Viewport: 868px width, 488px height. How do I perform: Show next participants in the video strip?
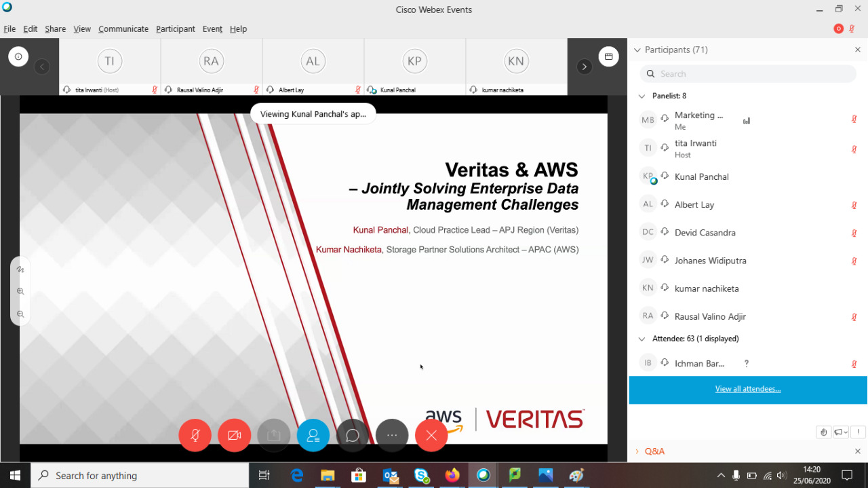[x=584, y=67]
